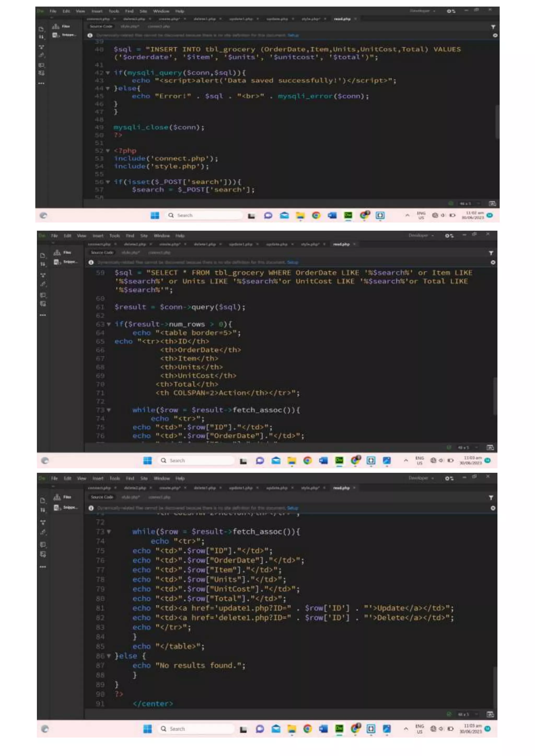Fold the <?php block at line 52
This screenshot has width=535, height=756.
107,151
